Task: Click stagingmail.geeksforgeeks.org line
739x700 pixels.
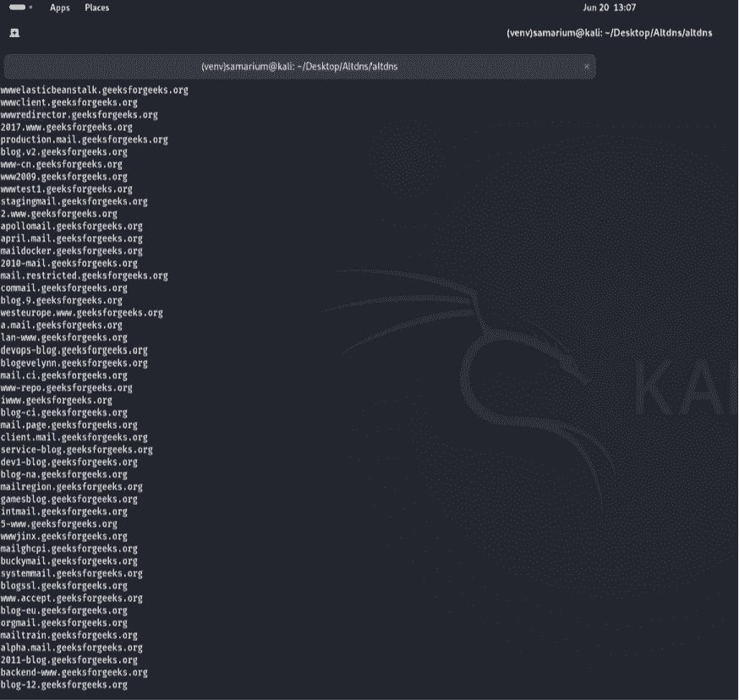Action: click(x=74, y=201)
